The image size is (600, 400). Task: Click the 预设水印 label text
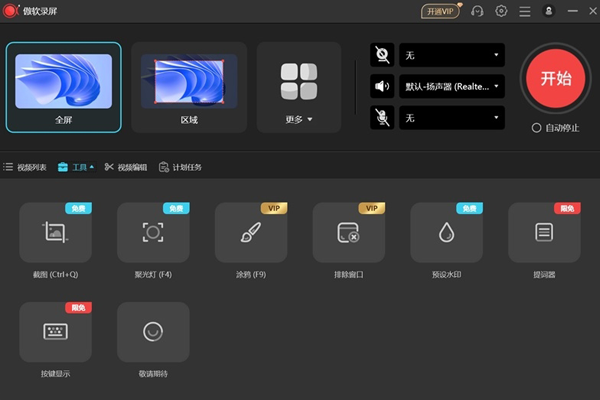tap(447, 274)
